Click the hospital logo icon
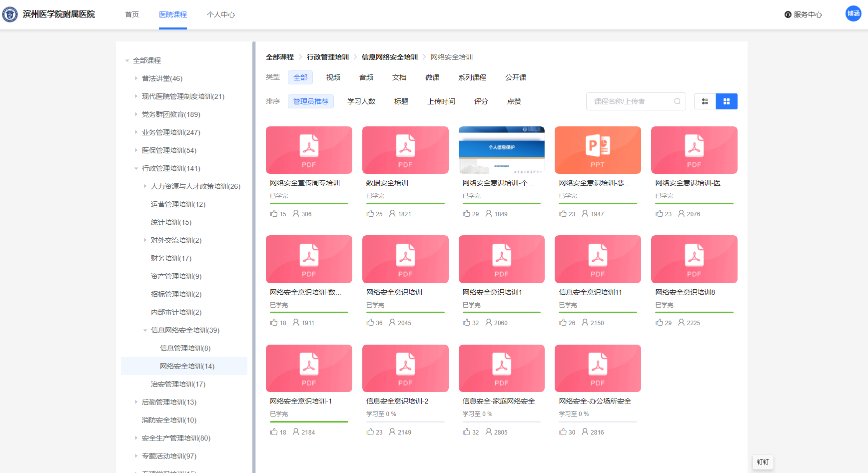The height and width of the screenshot is (473, 868). [x=9, y=14]
